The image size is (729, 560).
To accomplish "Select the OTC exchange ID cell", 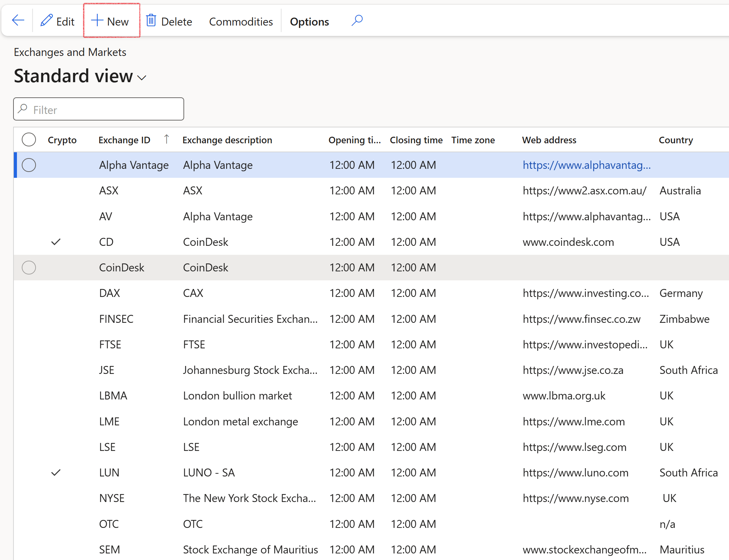I will coord(109,524).
